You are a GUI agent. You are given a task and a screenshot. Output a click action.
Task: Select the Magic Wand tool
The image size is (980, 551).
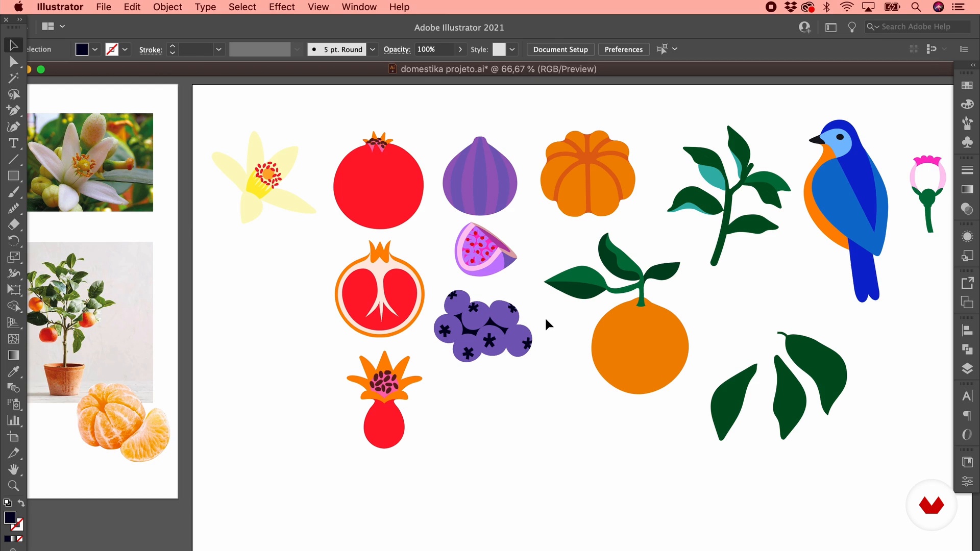pos(14,78)
